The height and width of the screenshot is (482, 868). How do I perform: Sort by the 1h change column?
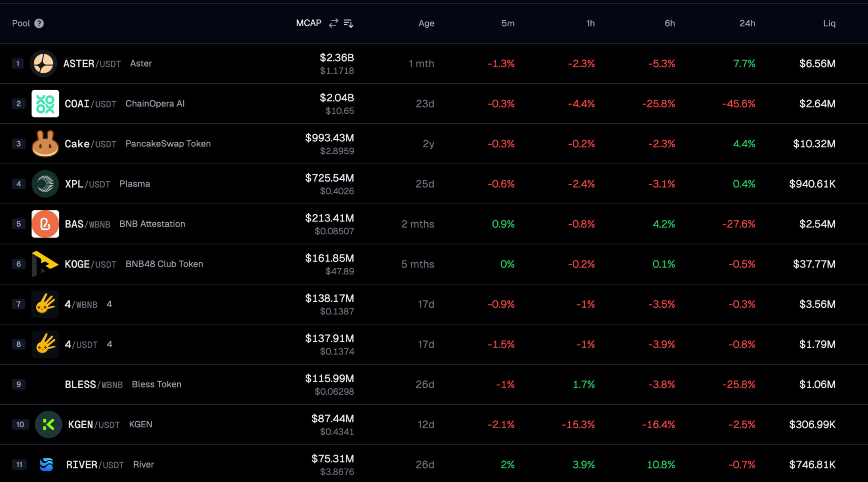pyautogui.click(x=590, y=23)
